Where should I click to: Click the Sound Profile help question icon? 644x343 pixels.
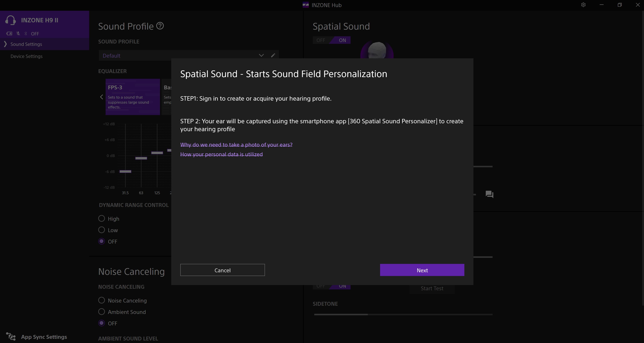(x=160, y=26)
